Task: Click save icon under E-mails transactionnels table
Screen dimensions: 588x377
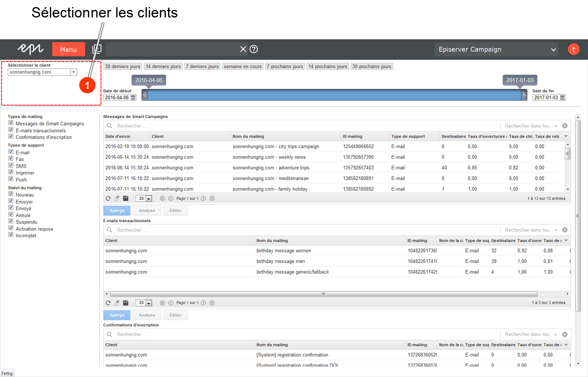Action: [x=126, y=303]
